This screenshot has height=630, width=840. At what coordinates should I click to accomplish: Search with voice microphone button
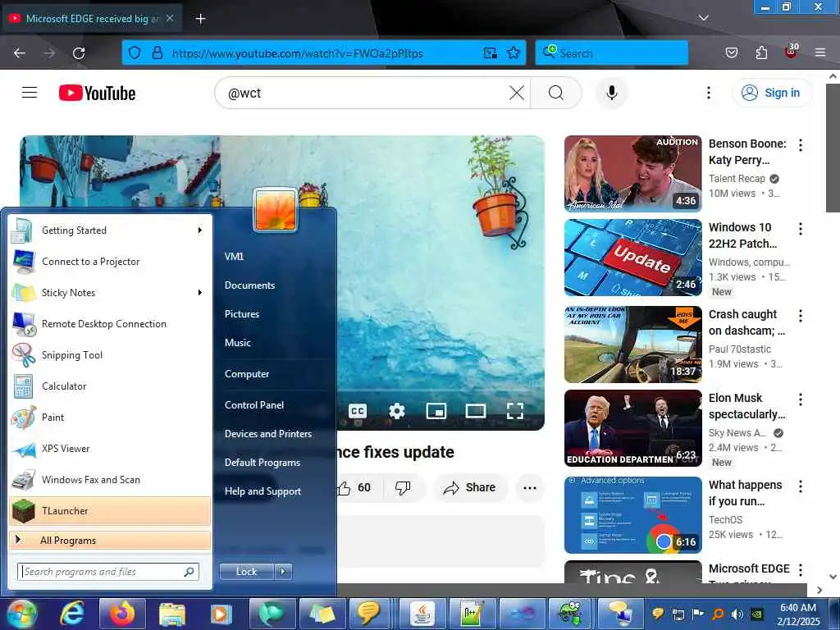pos(611,94)
